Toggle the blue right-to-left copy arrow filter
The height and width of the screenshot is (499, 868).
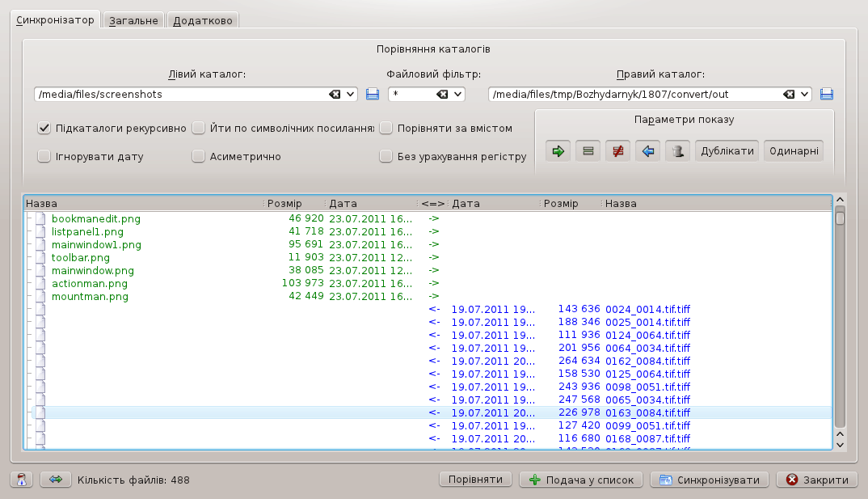647,150
